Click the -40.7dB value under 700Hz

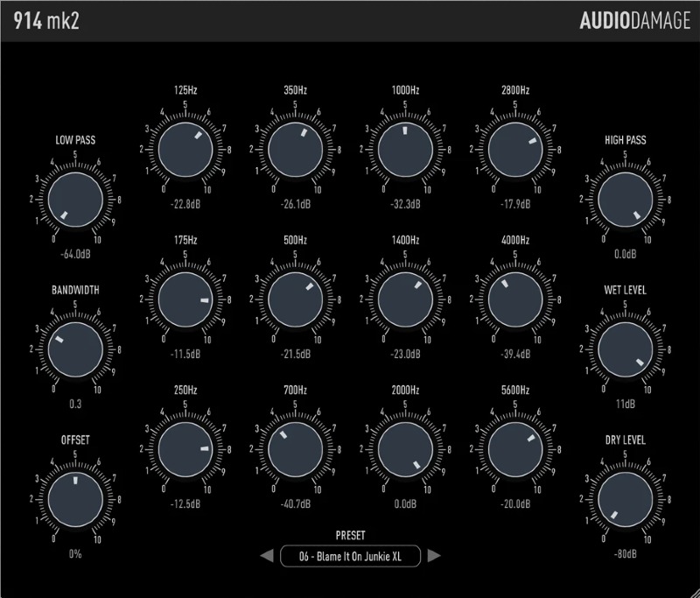295,504
